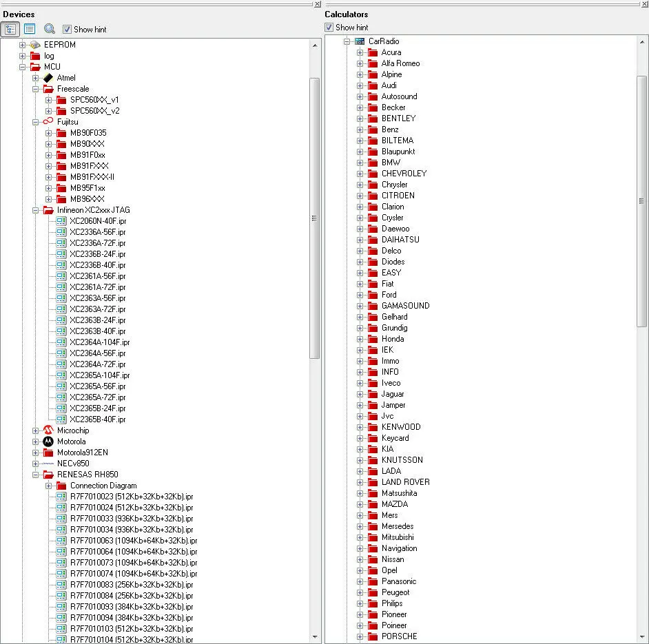
Task: Click the NECv850 icon
Action: click(48, 464)
